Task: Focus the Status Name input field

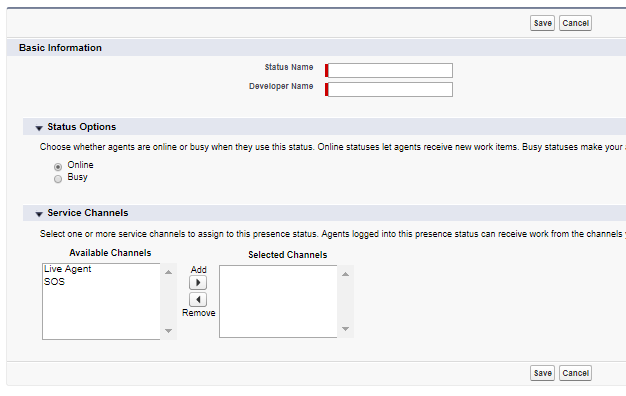Action: [x=390, y=70]
